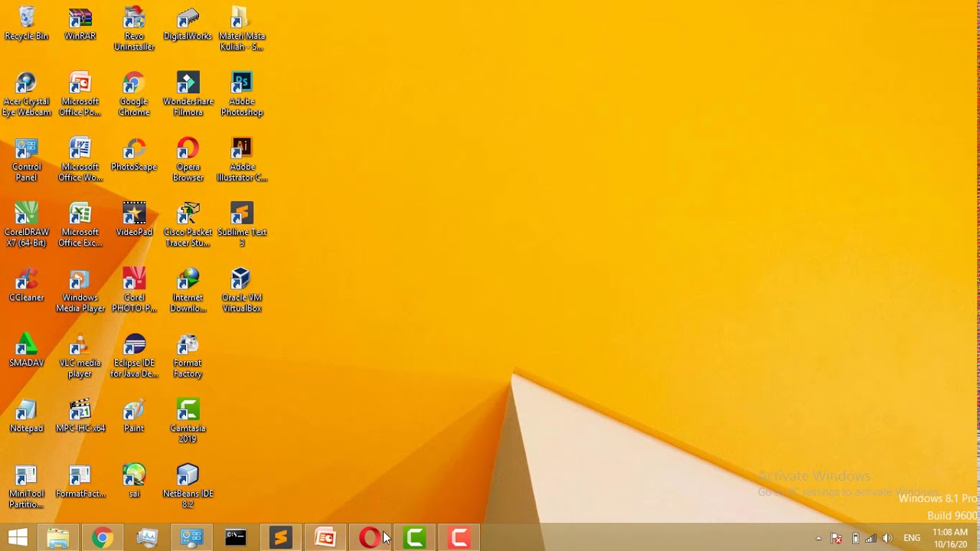Viewport: 980px width, 551px height.
Task: Click the Internet Download Manager desktop icon
Action: click(188, 291)
